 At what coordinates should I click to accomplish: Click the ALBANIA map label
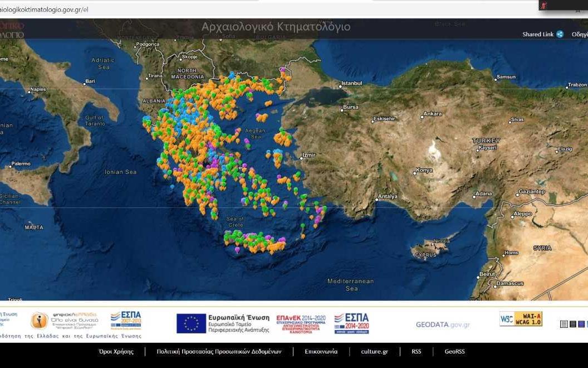(x=154, y=101)
